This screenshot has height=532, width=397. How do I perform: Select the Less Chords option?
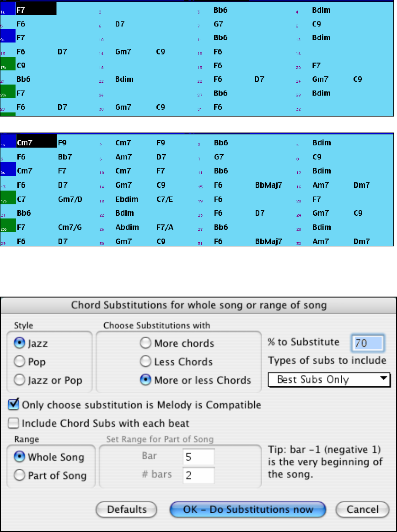tap(146, 362)
